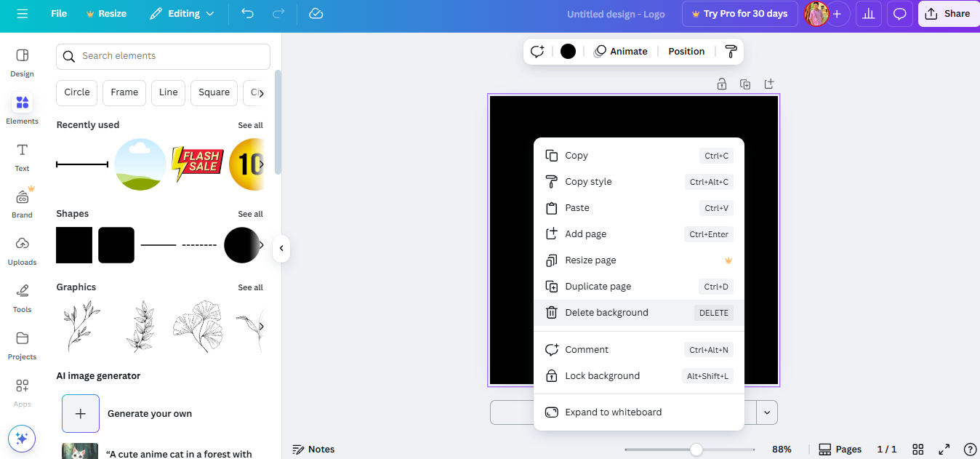This screenshot has width=980, height=459.
Task: Click the undo arrow
Action: (247, 14)
